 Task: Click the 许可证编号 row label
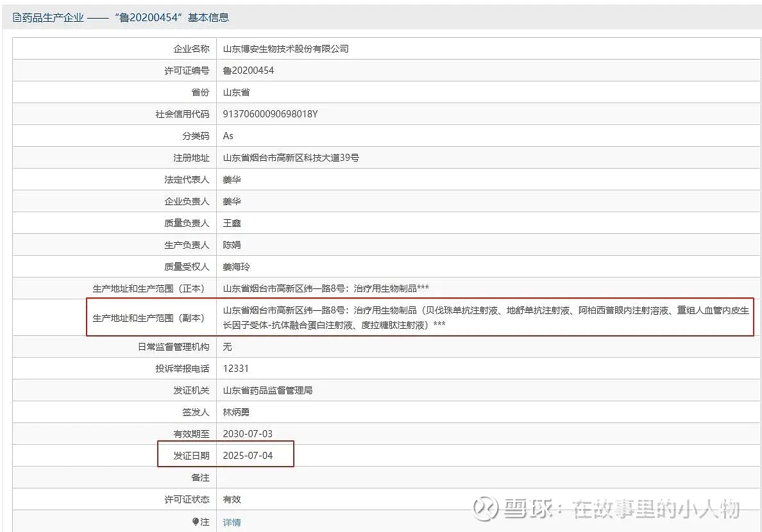[x=187, y=71]
